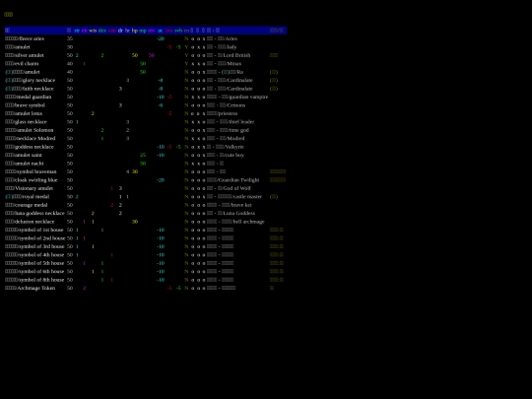Click the level 35 value of fleece aries

[70, 38]
